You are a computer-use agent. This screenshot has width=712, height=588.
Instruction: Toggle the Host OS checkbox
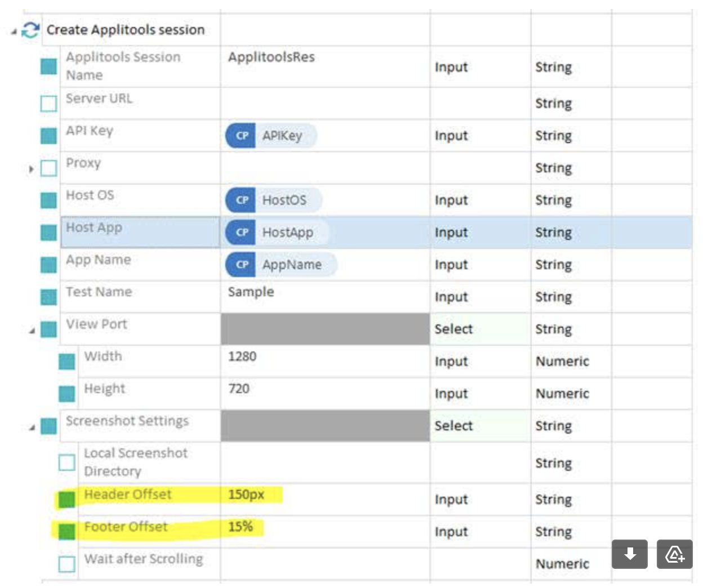coord(49,200)
